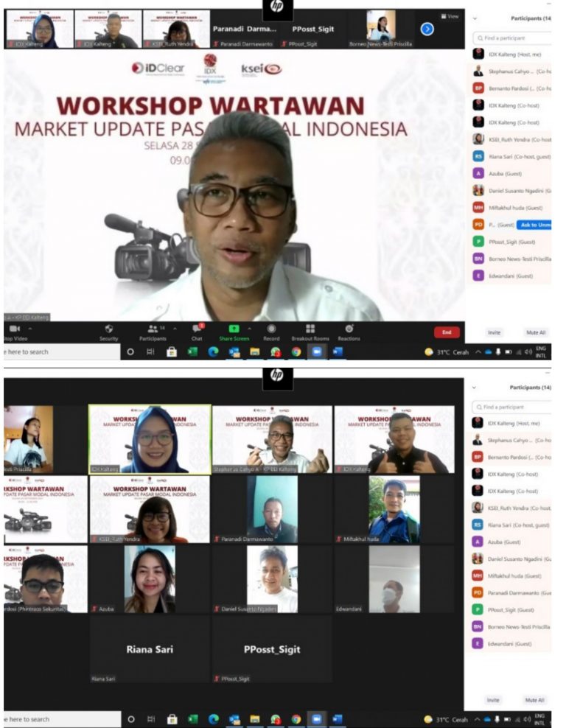This screenshot has width=566, height=728.
Task: Open weather 31°C Cerah on lower taskbar
Action: (x=446, y=720)
